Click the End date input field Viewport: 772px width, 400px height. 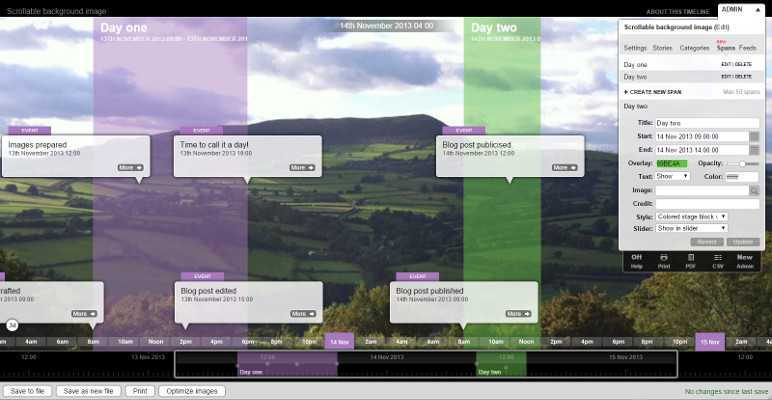coord(702,150)
